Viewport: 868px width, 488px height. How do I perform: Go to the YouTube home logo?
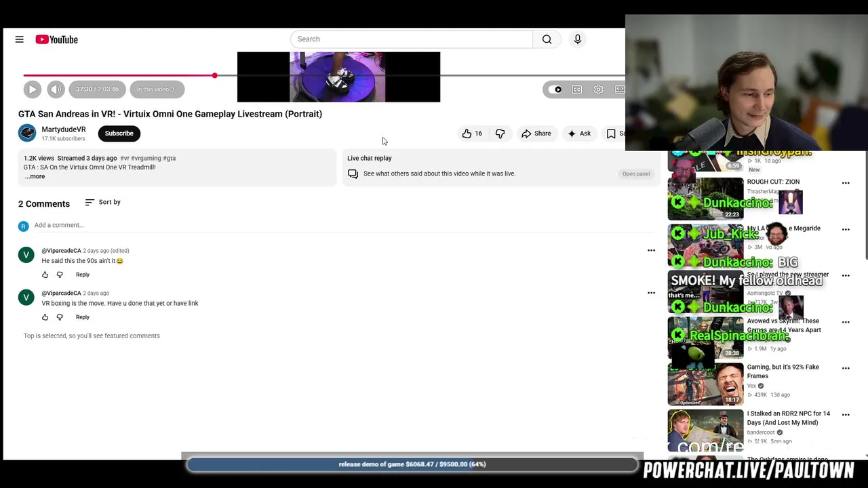click(x=57, y=39)
